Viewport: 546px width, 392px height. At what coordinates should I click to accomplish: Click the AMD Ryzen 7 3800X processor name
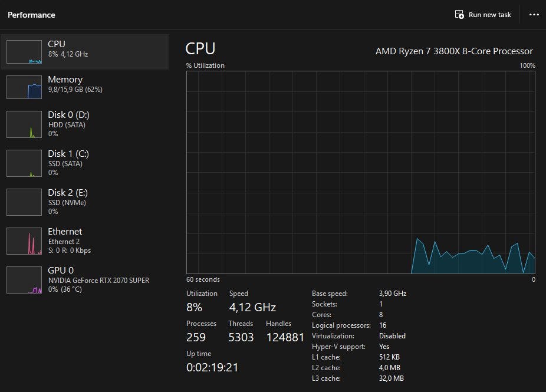(454, 51)
